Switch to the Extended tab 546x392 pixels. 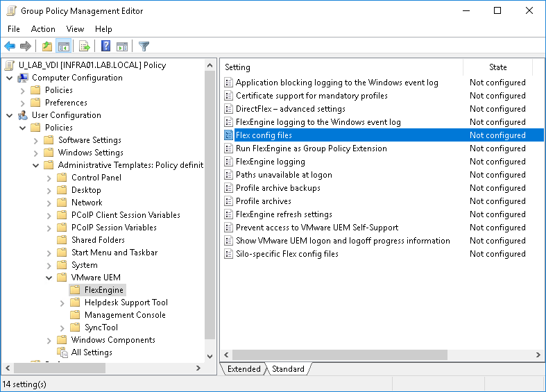tap(244, 369)
